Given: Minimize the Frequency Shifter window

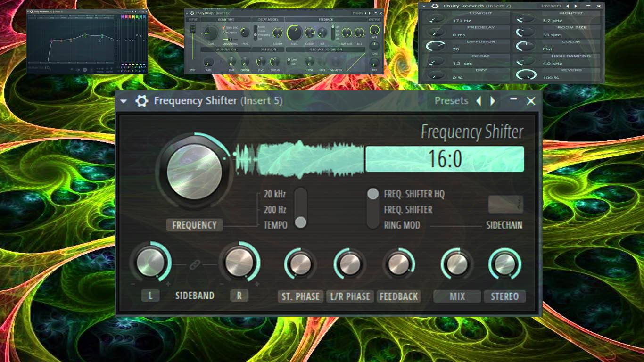Looking at the screenshot, I should point(513,99).
